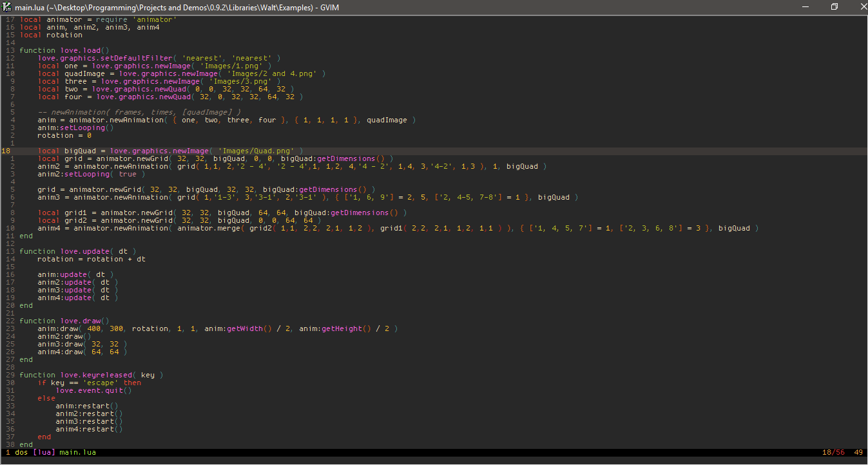Click the 'local four = love.graphics.newQuad' line
The image size is (868, 465).
170,97
